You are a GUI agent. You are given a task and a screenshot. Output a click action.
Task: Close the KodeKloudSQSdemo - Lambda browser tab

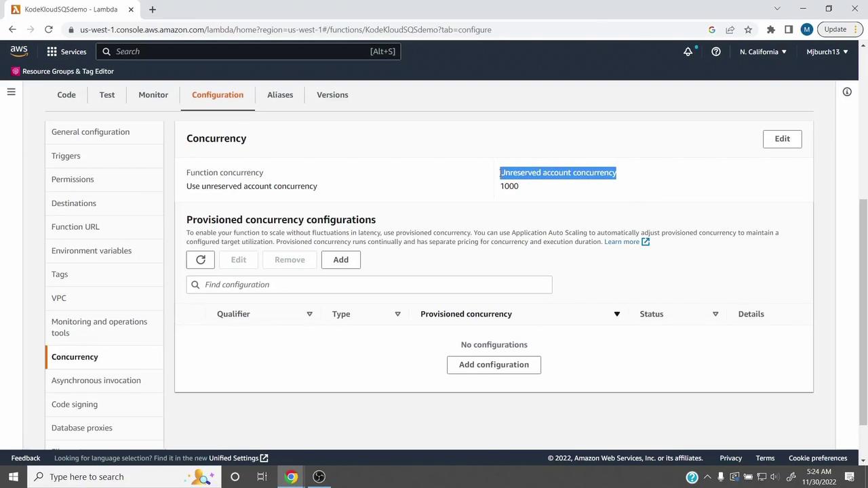tap(131, 9)
